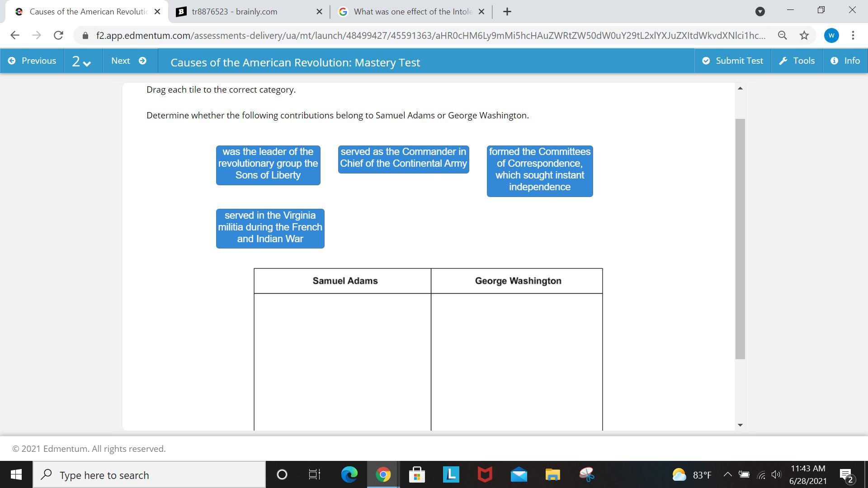Go to Previous question

coord(32,61)
